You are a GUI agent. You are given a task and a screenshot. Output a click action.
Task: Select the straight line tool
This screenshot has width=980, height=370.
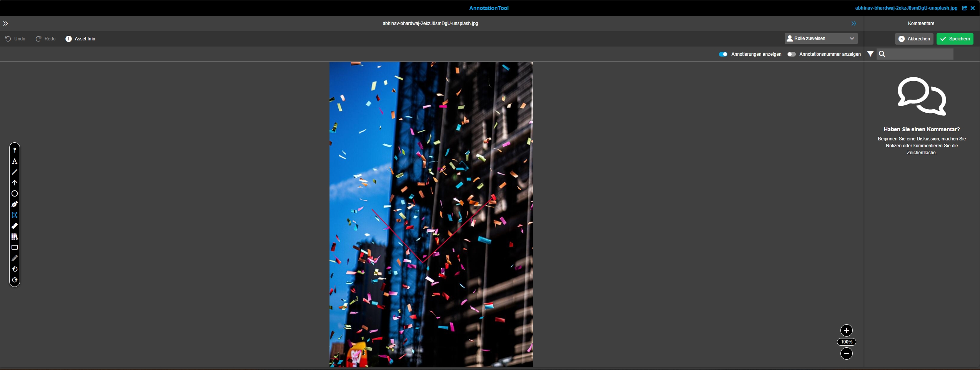pyautogui.click(x=15, y=172)
